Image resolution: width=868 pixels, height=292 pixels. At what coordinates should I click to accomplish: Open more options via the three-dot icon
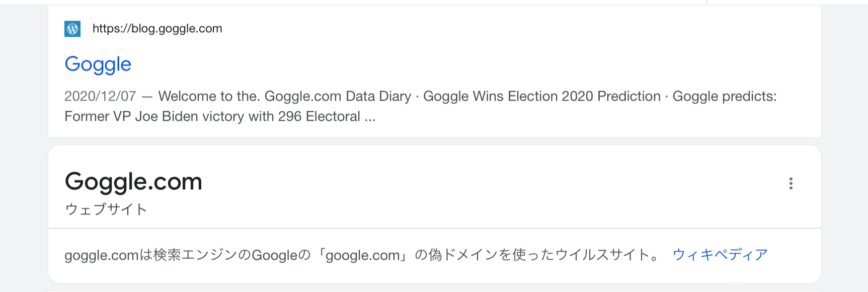point(791,183)
